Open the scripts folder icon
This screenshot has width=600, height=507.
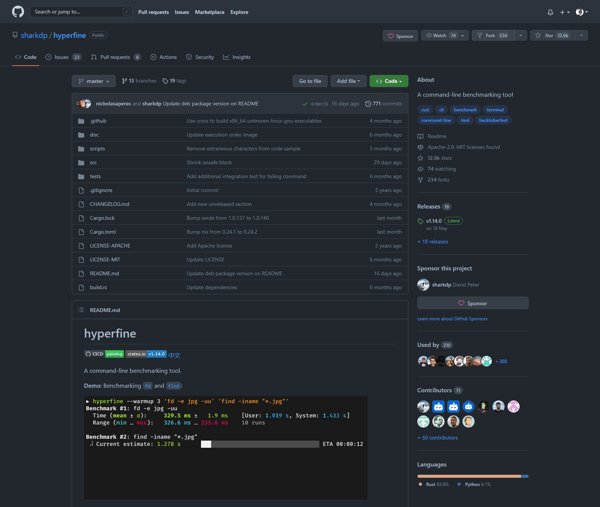click(x=81, y=149)
